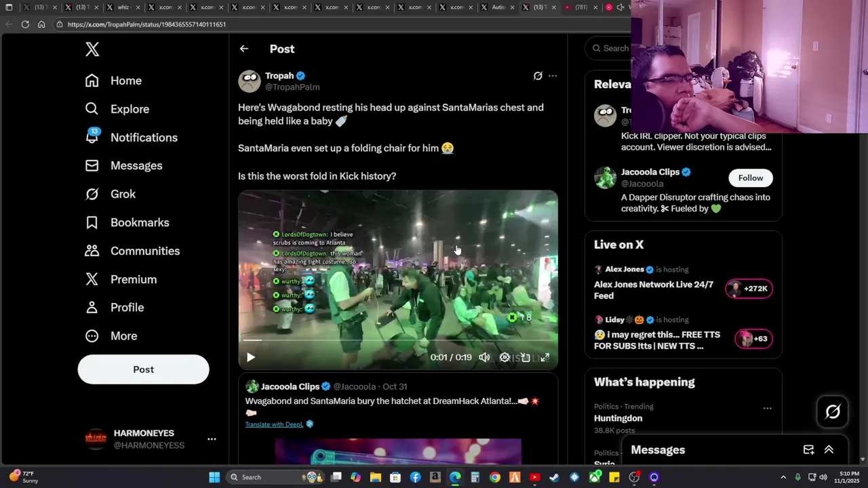Click HARMONEYES account avatar
This screenshot has height=488, width=868.
96,439
